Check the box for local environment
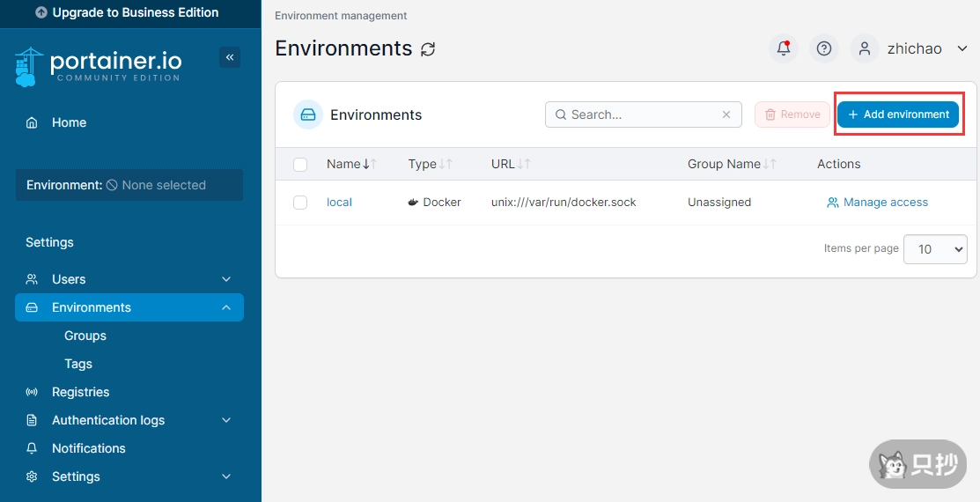This screenshot has width=980, height=502. [300, 203]
